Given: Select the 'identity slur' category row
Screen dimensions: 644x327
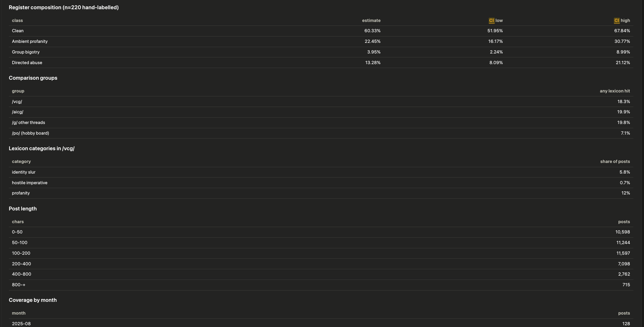Looking at the screenshot, I should click(321, 172).
